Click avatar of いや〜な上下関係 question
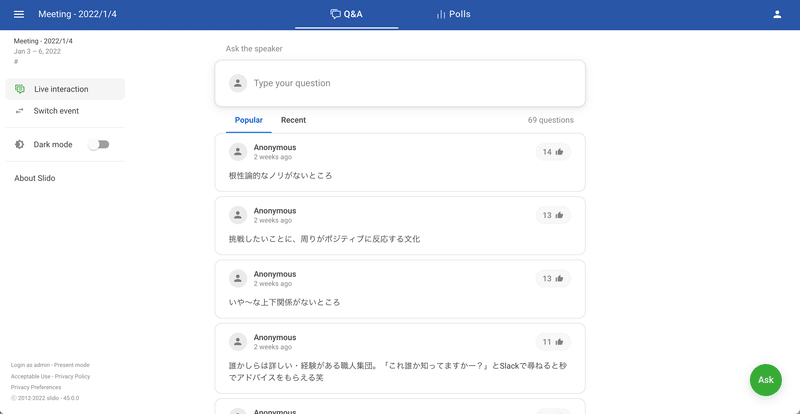 coord(238,278)
